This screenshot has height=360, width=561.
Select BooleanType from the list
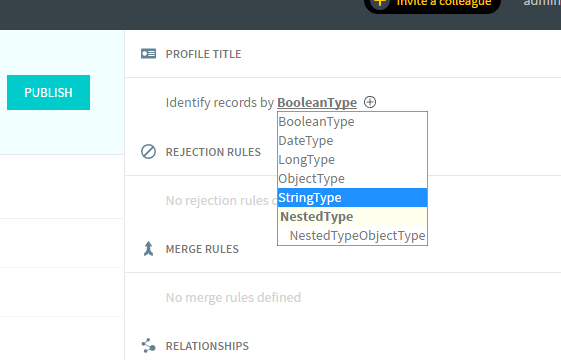[352, 122]
